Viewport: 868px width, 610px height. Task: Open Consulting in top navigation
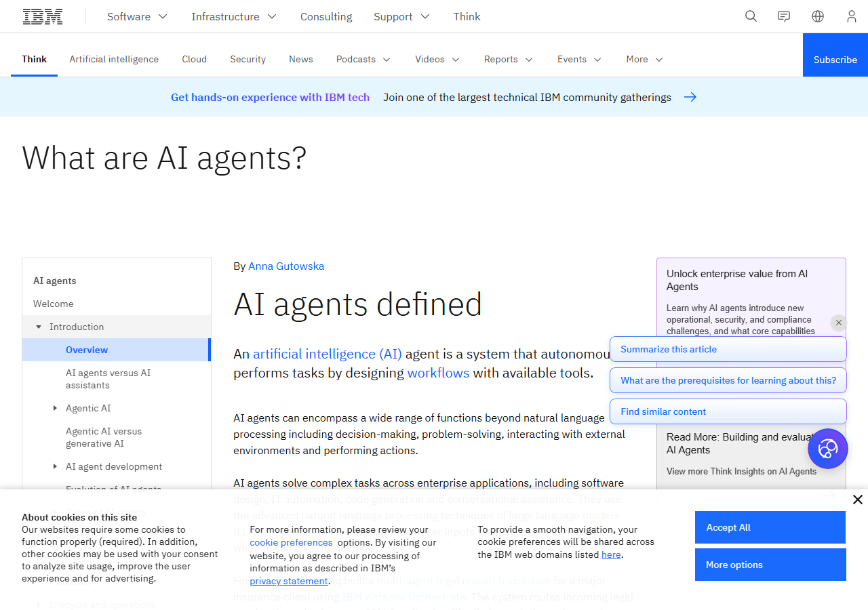coord(326,16)
